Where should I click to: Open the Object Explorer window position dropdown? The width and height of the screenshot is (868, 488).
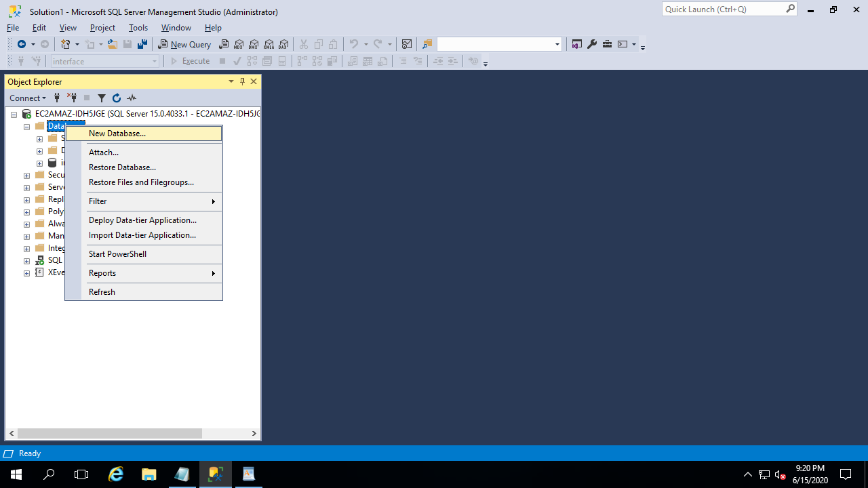[231, 81]
